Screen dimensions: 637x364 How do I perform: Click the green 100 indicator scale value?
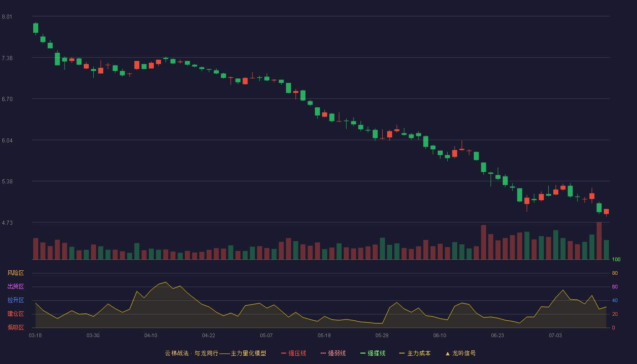coord(616,260)
